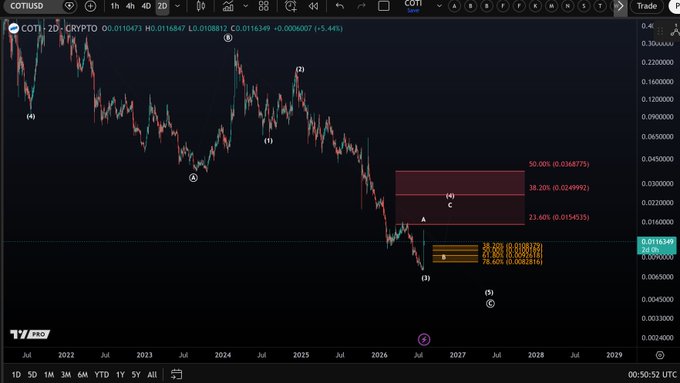
Task: Expand the layout management dropdown
Action: (439, 6)
